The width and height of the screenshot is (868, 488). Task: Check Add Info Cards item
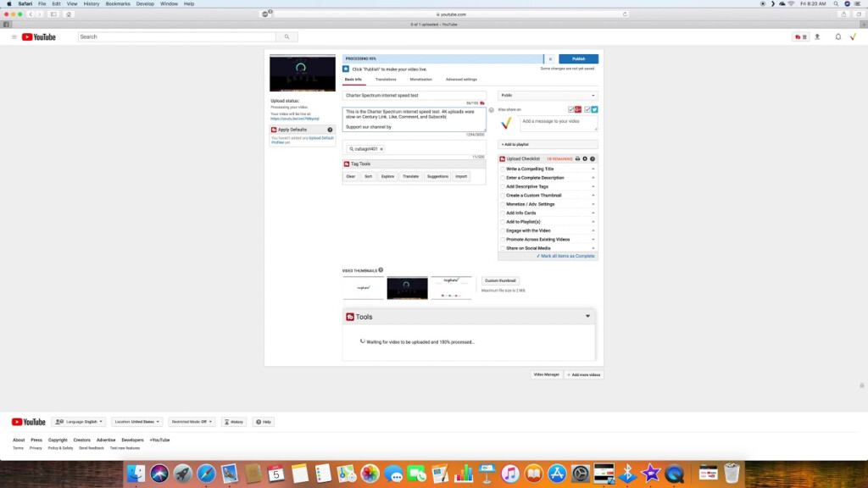[x=503, y=213]
